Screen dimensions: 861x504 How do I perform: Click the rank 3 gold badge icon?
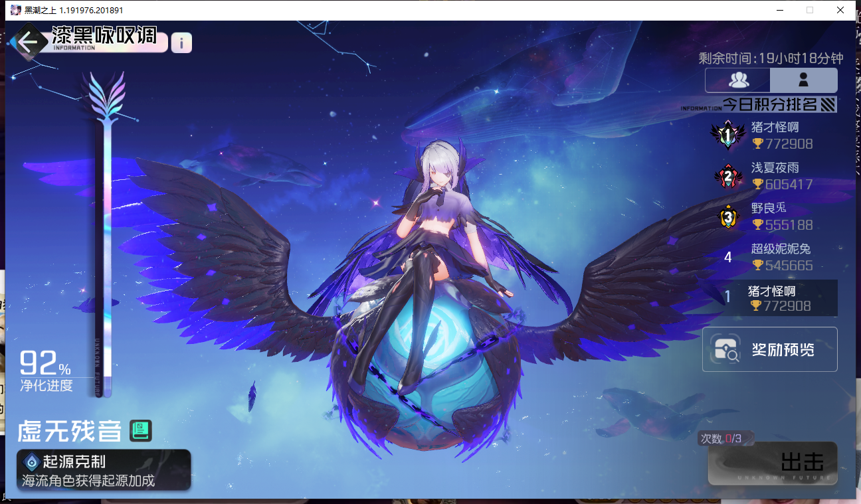click(728, 216)
